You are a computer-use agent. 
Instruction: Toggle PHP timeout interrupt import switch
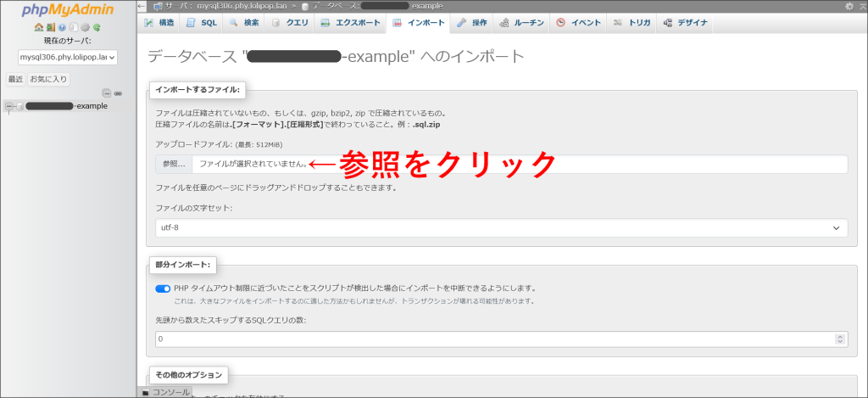163,289
